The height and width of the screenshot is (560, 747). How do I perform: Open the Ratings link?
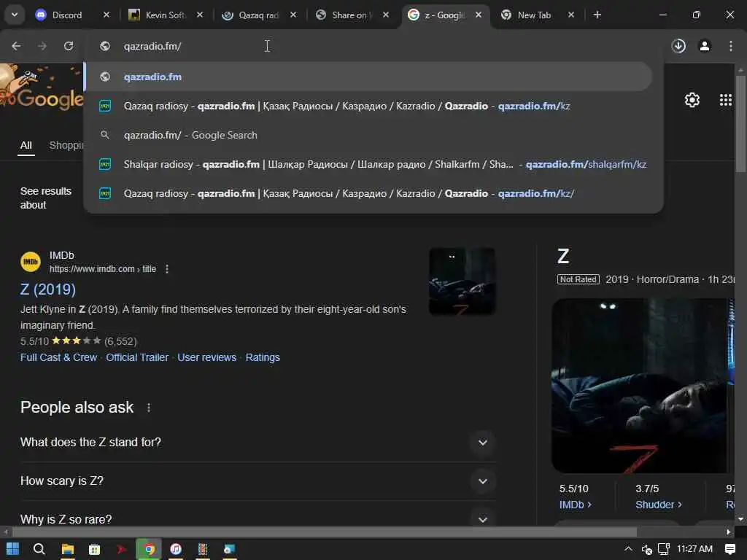coord(263,357)
